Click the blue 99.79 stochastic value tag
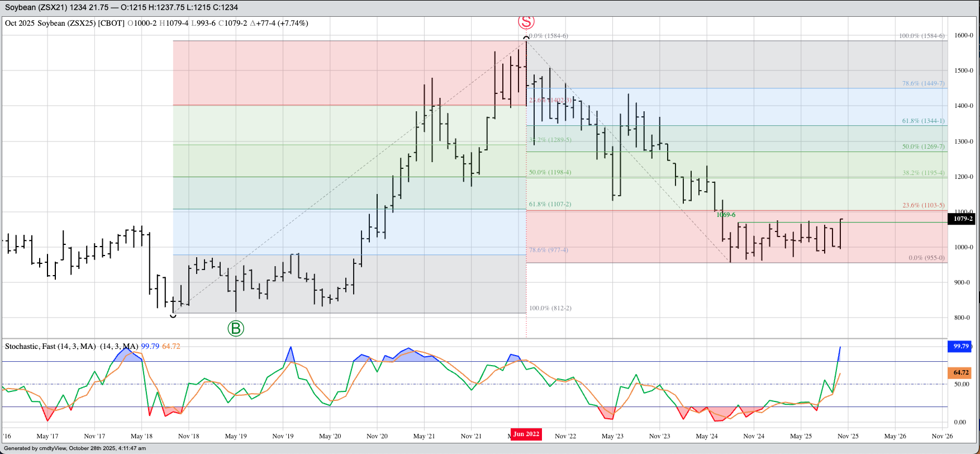Viewport: 980px width, 454px height. [960, 346]
